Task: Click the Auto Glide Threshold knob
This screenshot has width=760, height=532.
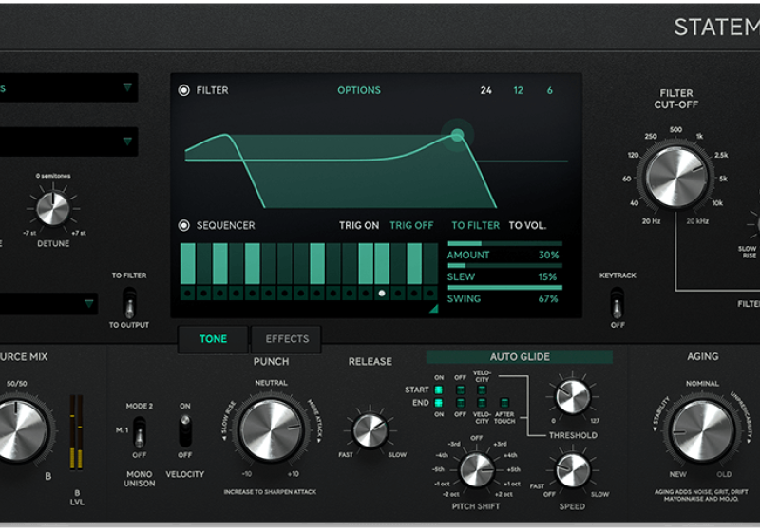Action: point(573,397)
